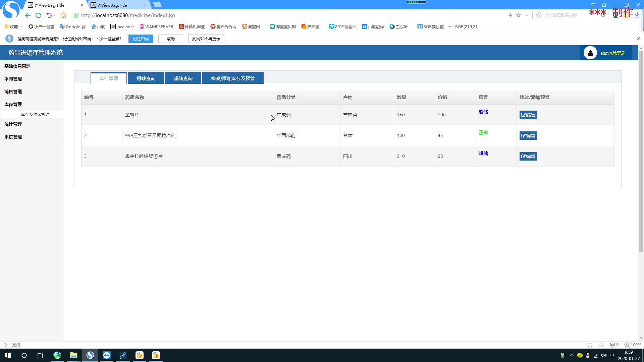Edit the 金蚧片 row with 编辑
Image resolution: width=644 pixels, height=362 pixels.
click(x=528, y=115)
